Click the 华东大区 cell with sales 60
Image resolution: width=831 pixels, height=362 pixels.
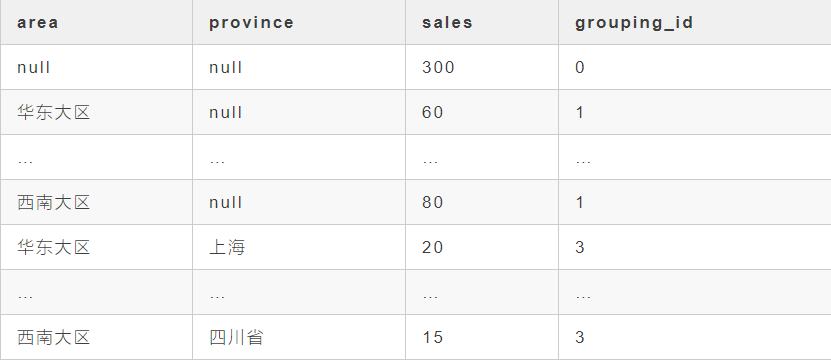[x=96, y=112]
